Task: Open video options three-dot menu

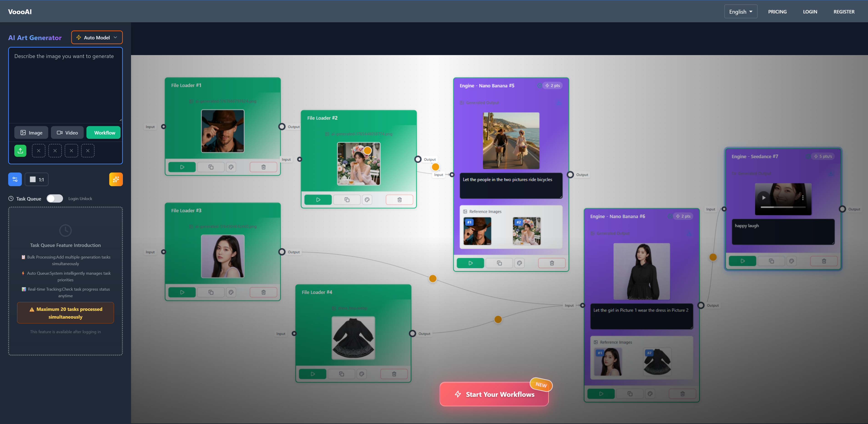Action: [803, 198]
